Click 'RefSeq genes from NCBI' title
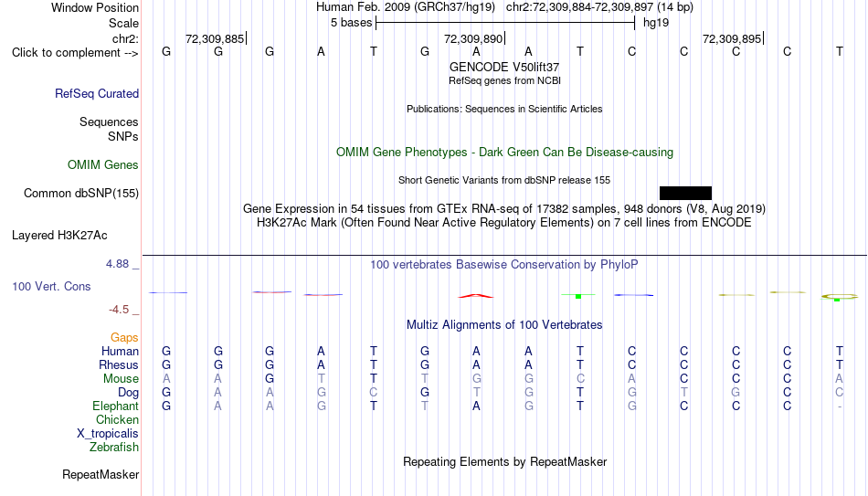 [504, 80]
